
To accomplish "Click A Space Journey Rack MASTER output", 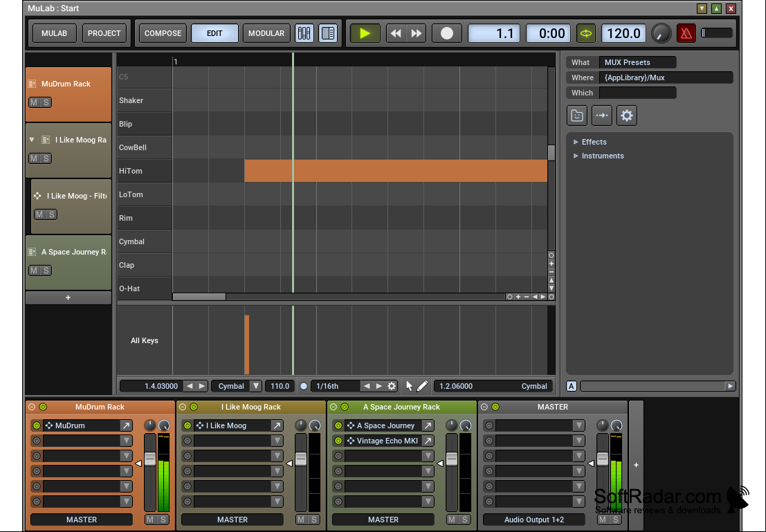I will point(383,520).
